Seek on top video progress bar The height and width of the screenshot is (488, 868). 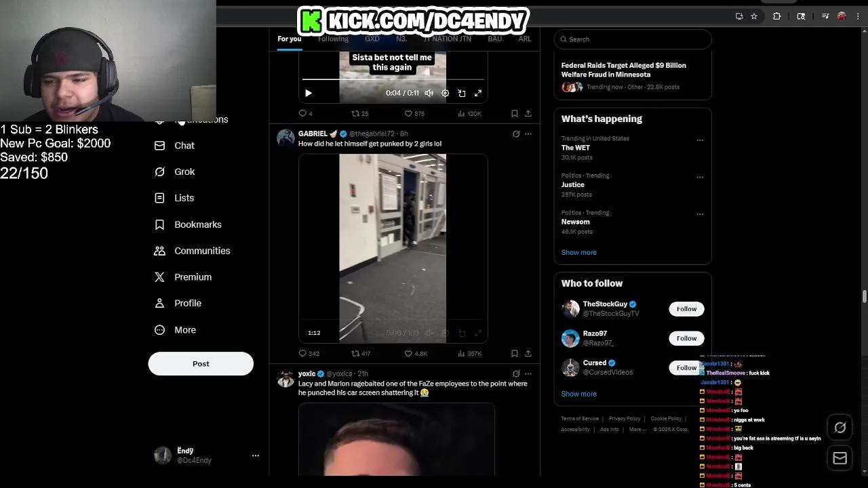pyautogui.click(x=393, y=79)
